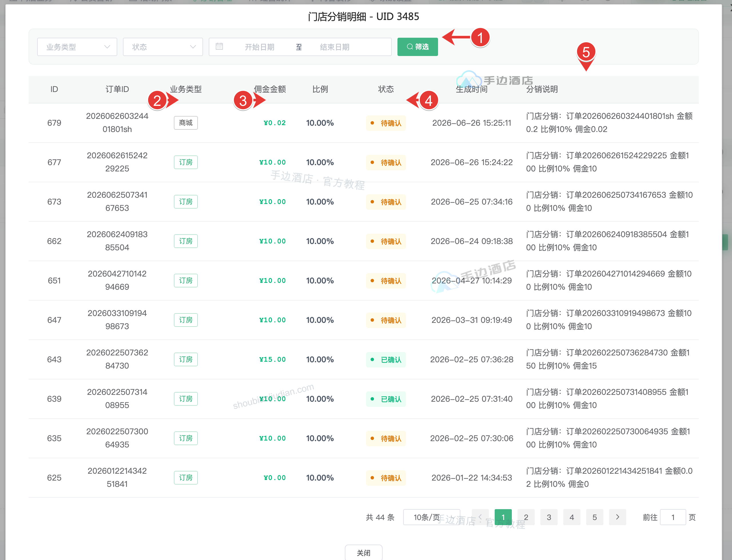Go to pagination page 3
Screen dimensions: 732x560
[549, 517]
